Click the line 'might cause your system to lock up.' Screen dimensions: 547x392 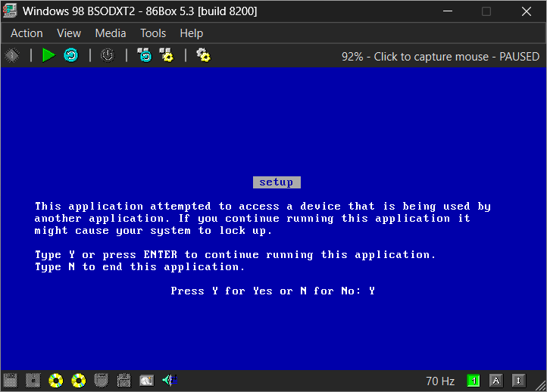[153, 231]
